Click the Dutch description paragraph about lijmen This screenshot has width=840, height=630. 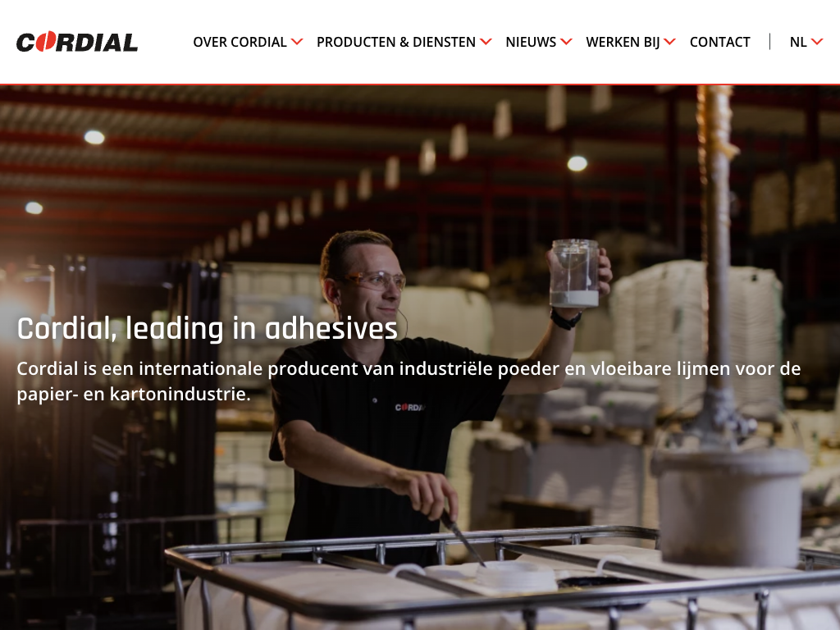(409, 381)
